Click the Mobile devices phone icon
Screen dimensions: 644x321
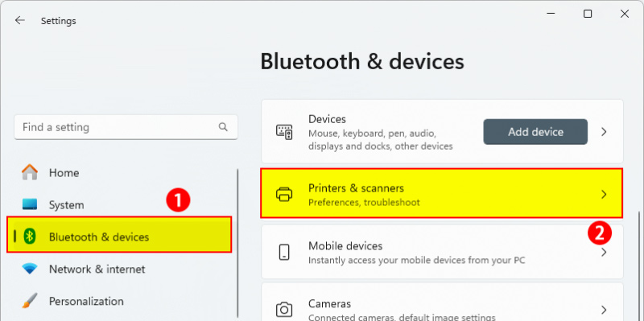(x=284, y=252)
